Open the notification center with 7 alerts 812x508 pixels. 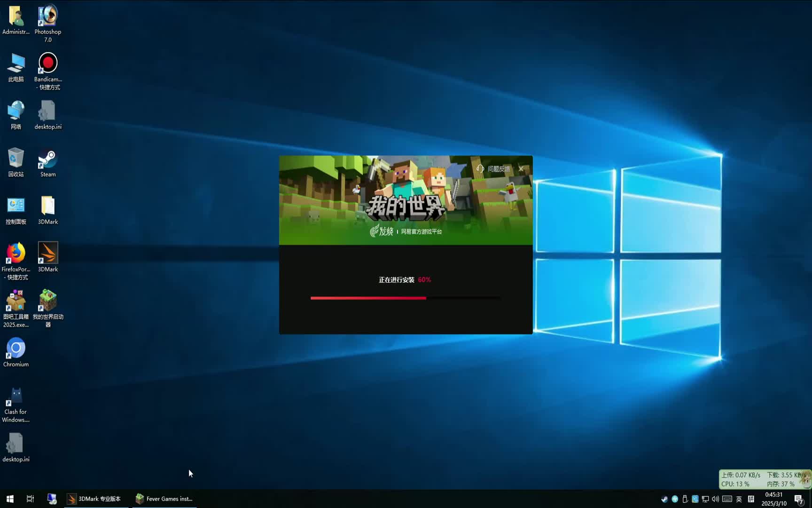[799, 499]
